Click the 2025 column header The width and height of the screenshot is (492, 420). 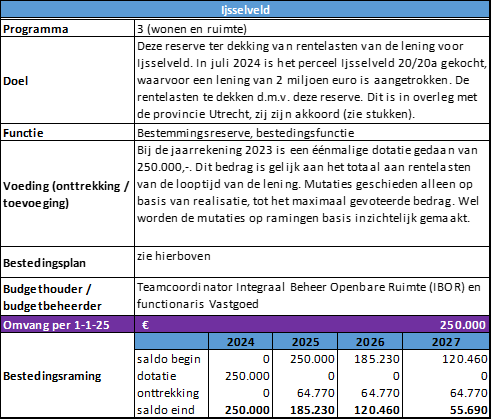coord(305,342)
